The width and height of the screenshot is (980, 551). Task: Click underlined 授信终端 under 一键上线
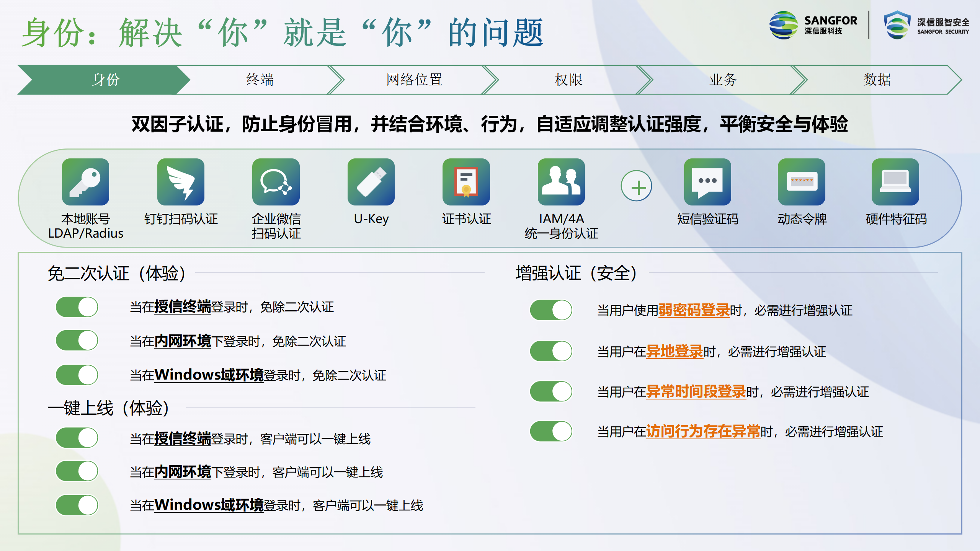183,439
